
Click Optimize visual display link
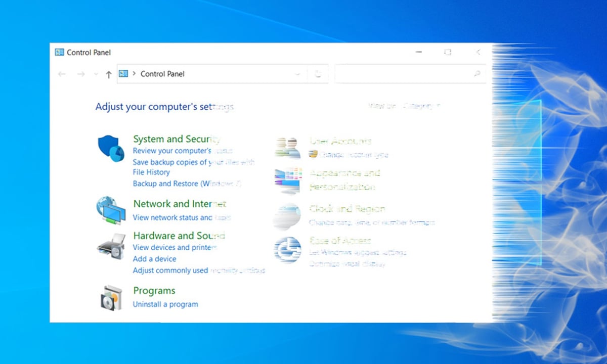347,264
